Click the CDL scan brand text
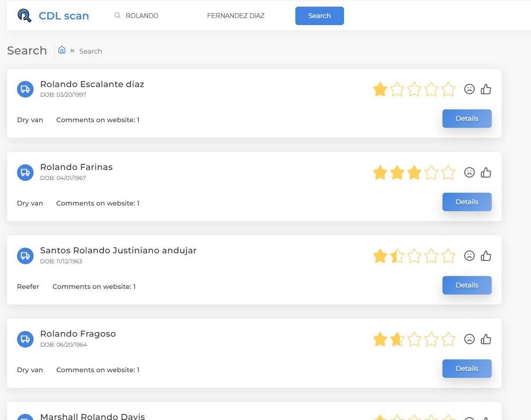 coord(64,16)
